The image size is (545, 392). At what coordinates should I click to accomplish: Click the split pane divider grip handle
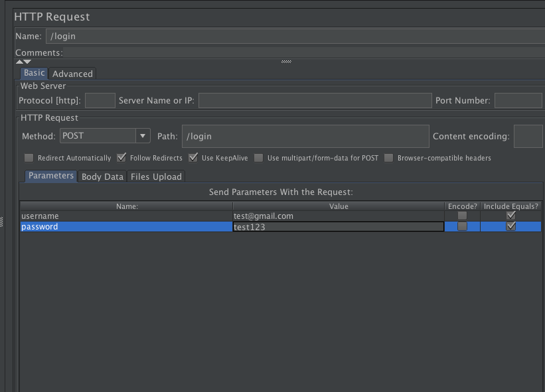(286, 62)
